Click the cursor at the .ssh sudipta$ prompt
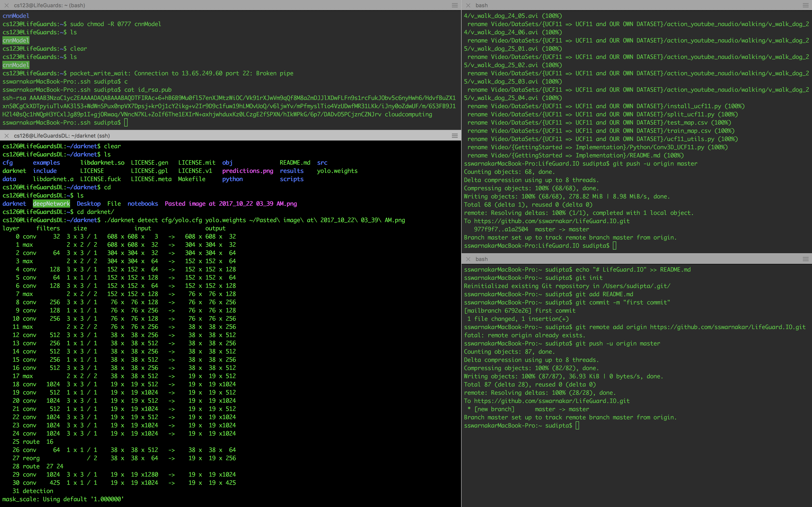The height and width of the screenshot is (507, 812). 126,123
